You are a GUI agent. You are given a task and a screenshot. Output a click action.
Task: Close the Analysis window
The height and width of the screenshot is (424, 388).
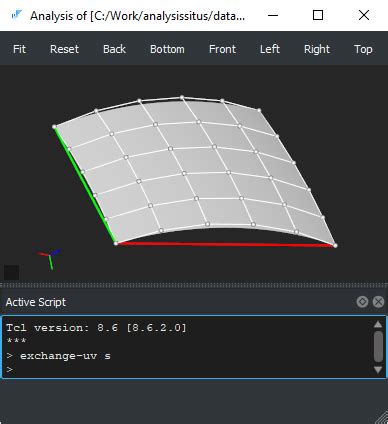pyautogui.click(x=364, y=15)
